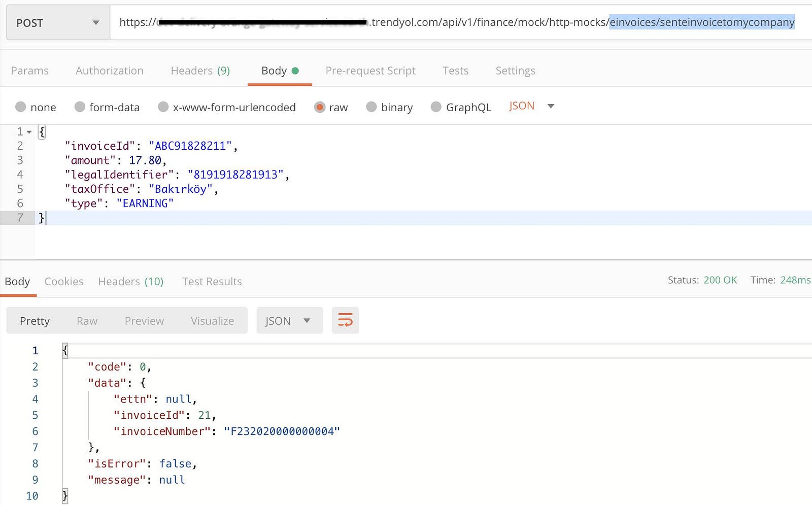Open the response Cookies tab
This screenshot has width=812, height=505.
64,281
